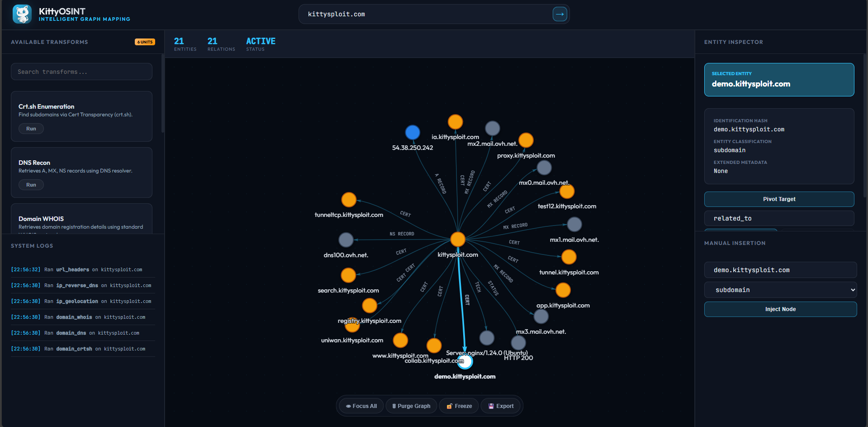
Task: Select the proxy.kittysploit.com node
Action: tap(526, 140)
